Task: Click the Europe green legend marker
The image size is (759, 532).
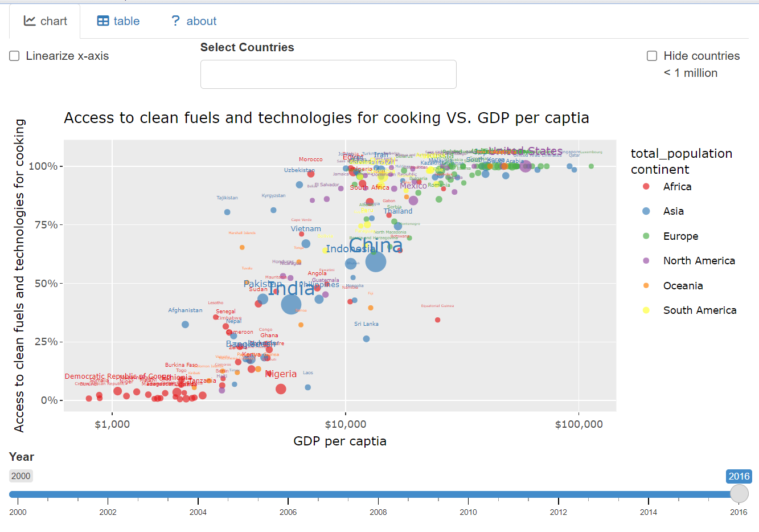Action: [x=646, y=236]
